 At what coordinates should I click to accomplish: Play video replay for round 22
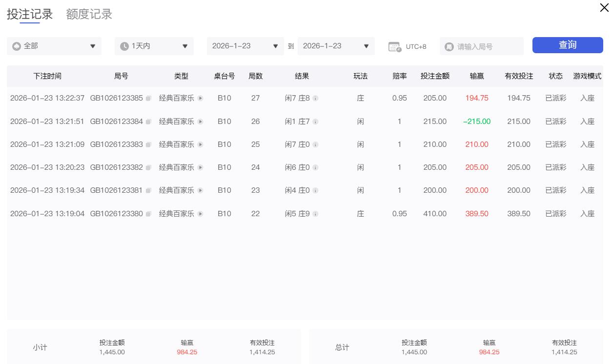coord(200,214)
